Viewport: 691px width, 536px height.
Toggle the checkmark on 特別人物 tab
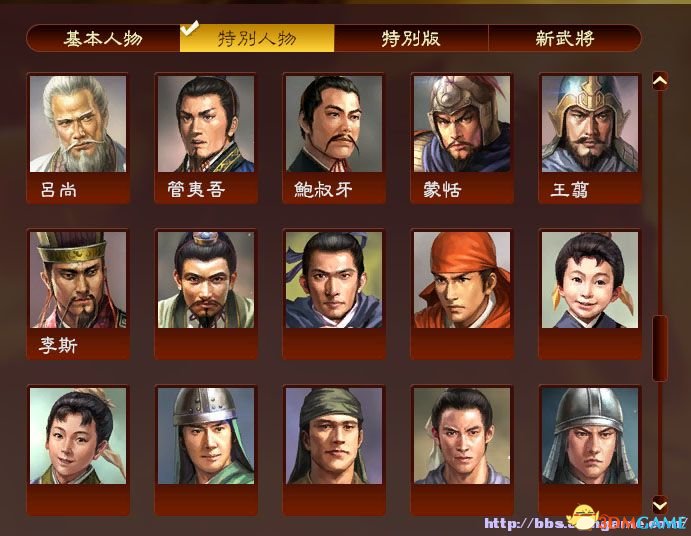[x=190, y=29]
